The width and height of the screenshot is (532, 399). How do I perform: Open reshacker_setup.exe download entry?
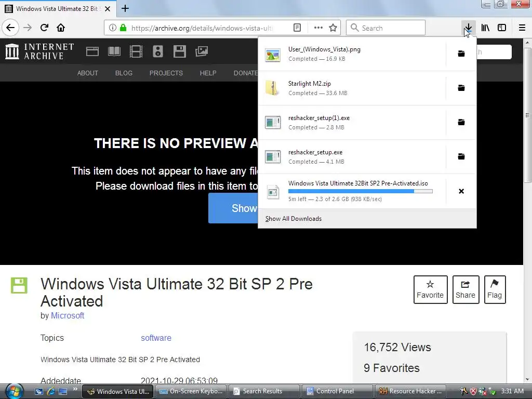click(x=352, y=157)
